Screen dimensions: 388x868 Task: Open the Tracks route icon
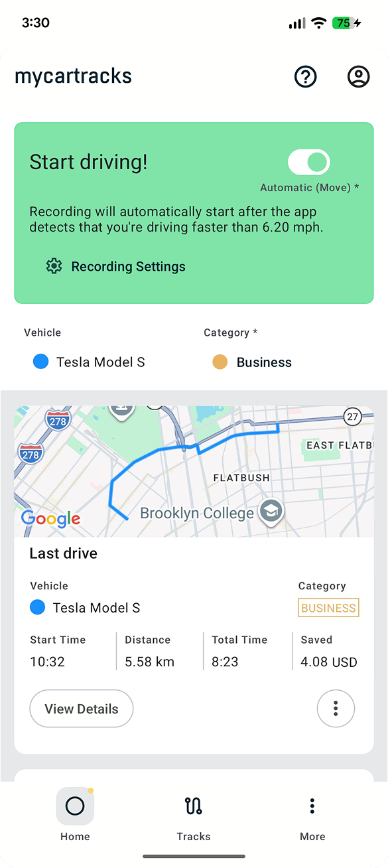coord(193,806)
